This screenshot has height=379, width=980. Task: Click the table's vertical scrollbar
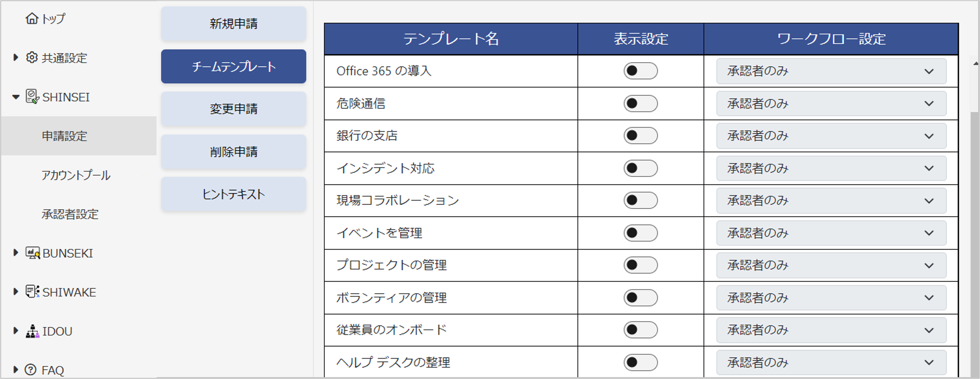pos(975,228)
